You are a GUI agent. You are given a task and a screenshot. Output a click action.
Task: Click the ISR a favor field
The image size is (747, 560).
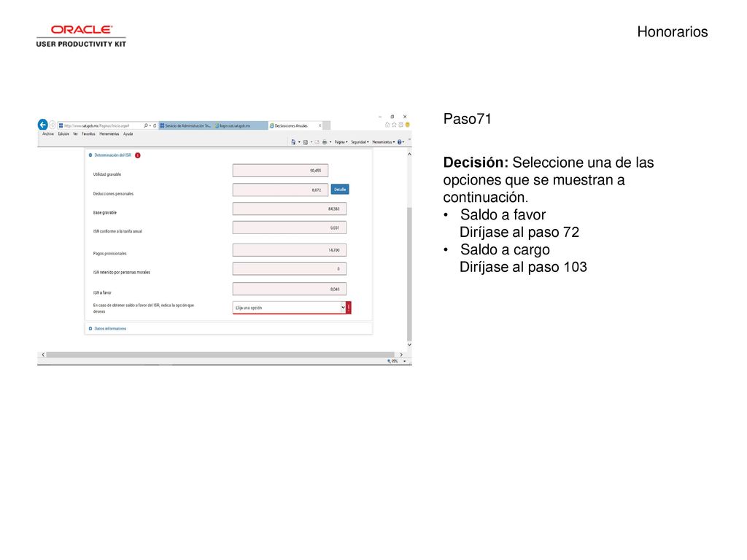pyautogui.click(x=289, y=289)
